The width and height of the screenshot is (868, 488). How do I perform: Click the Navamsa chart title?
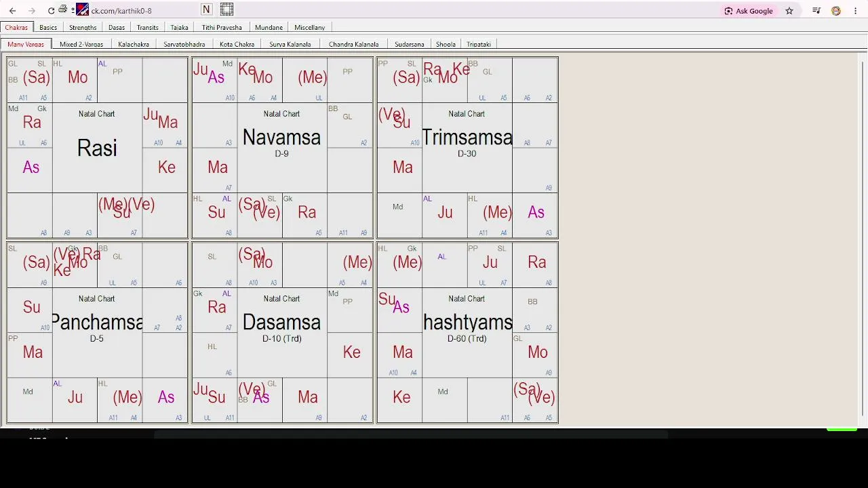click(281, 138)
